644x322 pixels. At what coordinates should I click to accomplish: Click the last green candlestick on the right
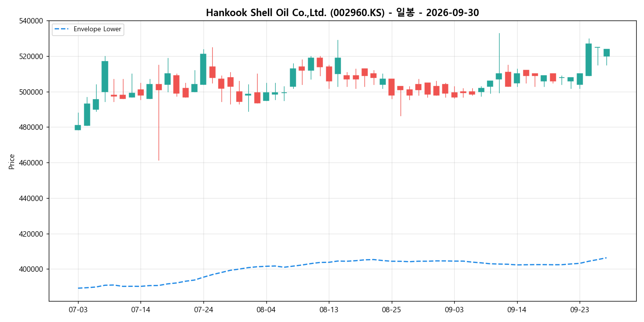tap(606, 53)
